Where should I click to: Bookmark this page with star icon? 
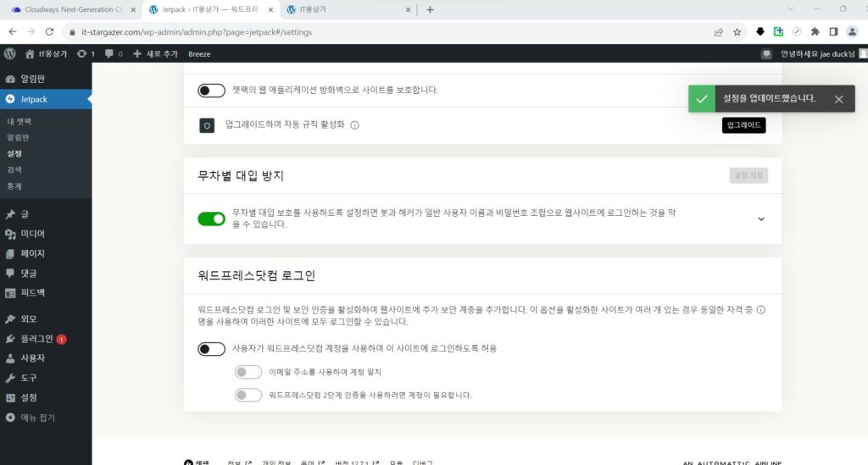coord(737,32)
